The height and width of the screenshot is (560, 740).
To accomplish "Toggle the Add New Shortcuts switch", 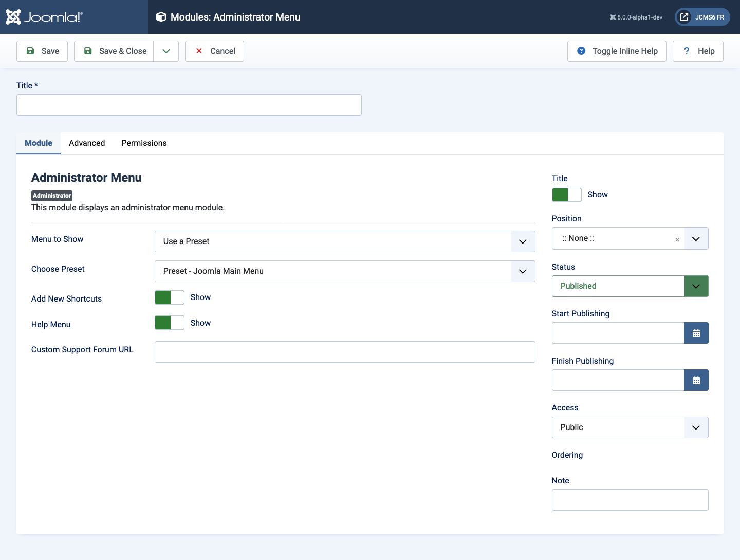I will click(x=170, y=297).
